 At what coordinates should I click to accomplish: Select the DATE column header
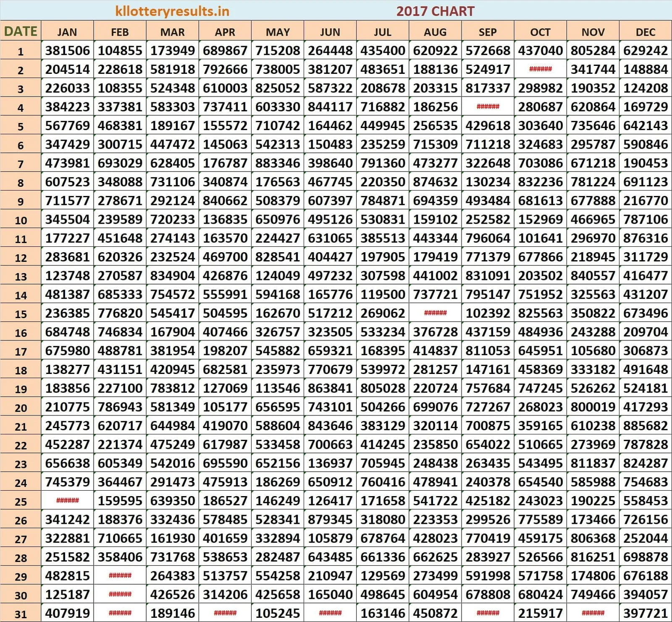coord(21,31)
